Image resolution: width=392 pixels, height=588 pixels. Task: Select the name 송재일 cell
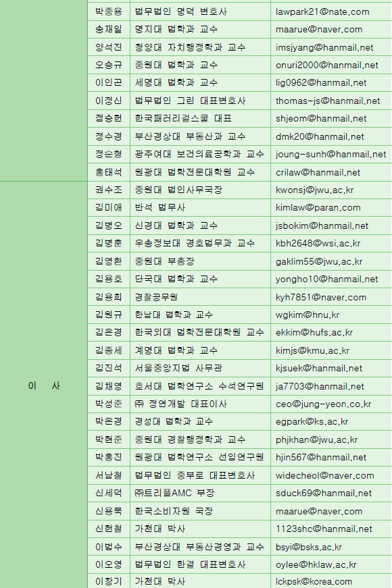[x=109, y=29]
